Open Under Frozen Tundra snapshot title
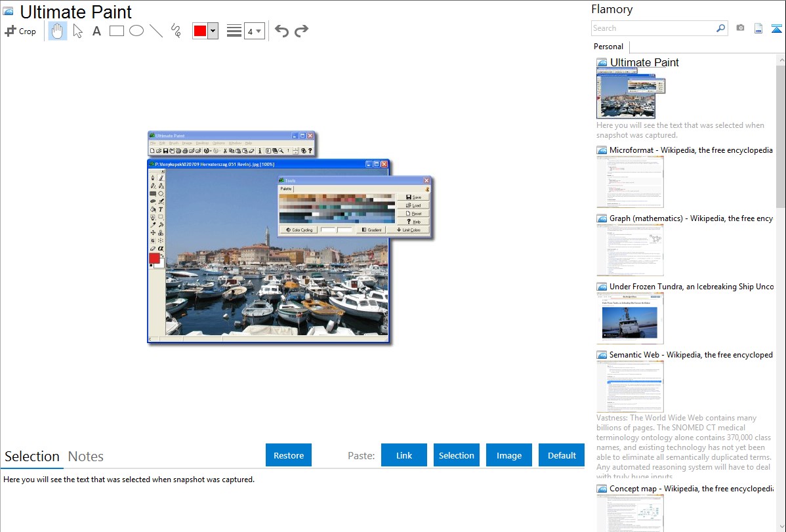Image resolution: width=786 pixels, height=532 pixels. pos(692,287)
